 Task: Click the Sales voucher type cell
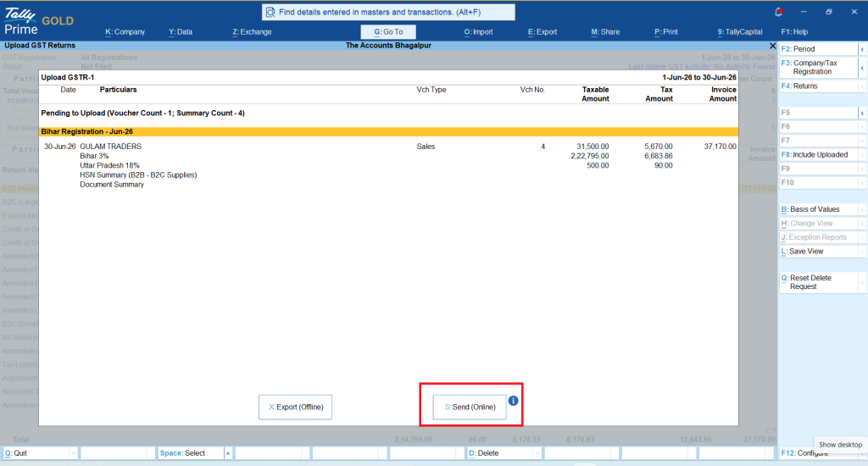click(x=426, y=147)
